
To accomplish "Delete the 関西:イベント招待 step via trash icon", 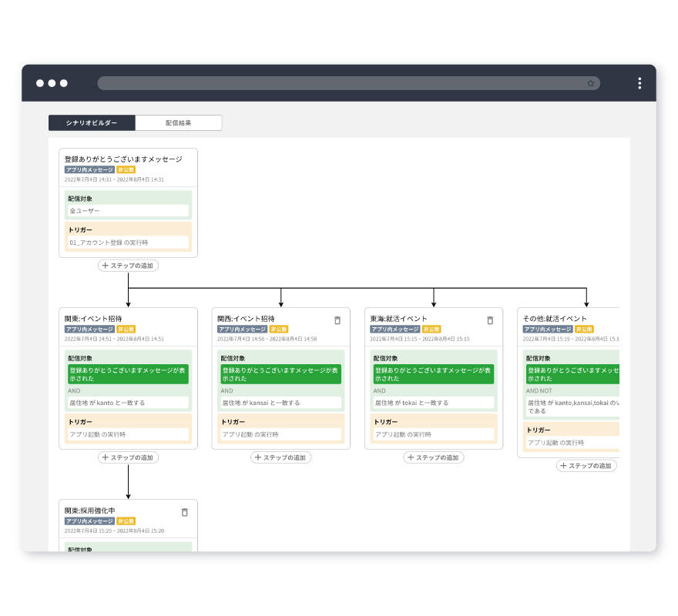I will coord(337,320).
